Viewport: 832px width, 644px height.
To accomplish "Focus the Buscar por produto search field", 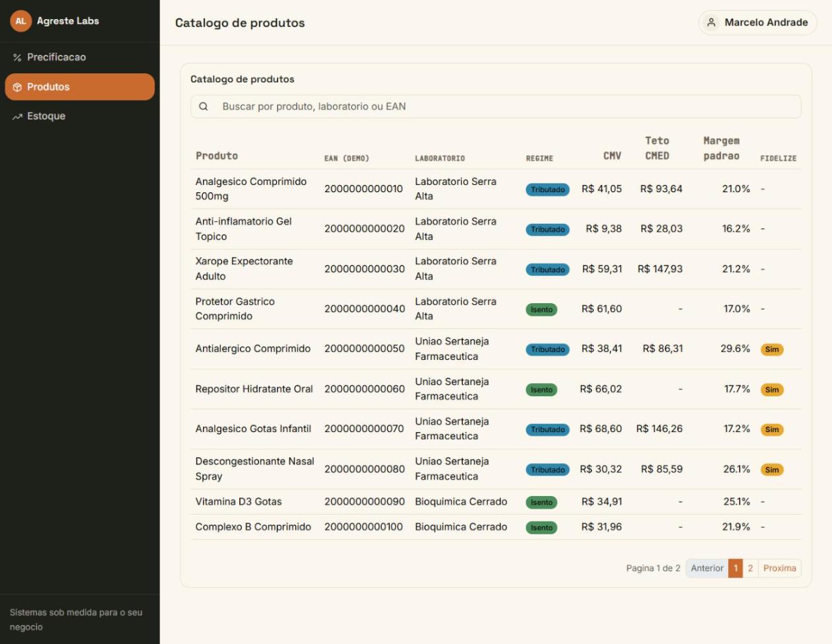I will [496, 106].
